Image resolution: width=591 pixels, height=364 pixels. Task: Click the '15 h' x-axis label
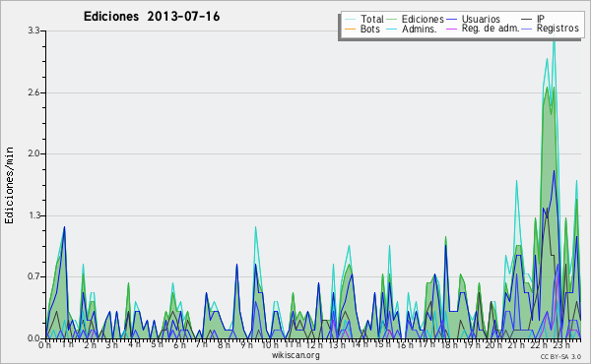pyautogui.click(x=382, y=344)
